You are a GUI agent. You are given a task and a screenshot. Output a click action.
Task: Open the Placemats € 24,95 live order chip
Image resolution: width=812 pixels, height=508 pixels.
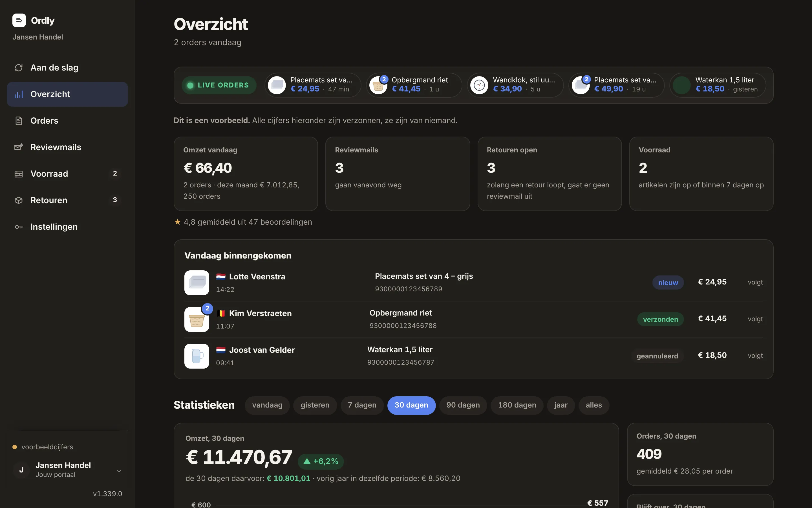pos(313,85)
